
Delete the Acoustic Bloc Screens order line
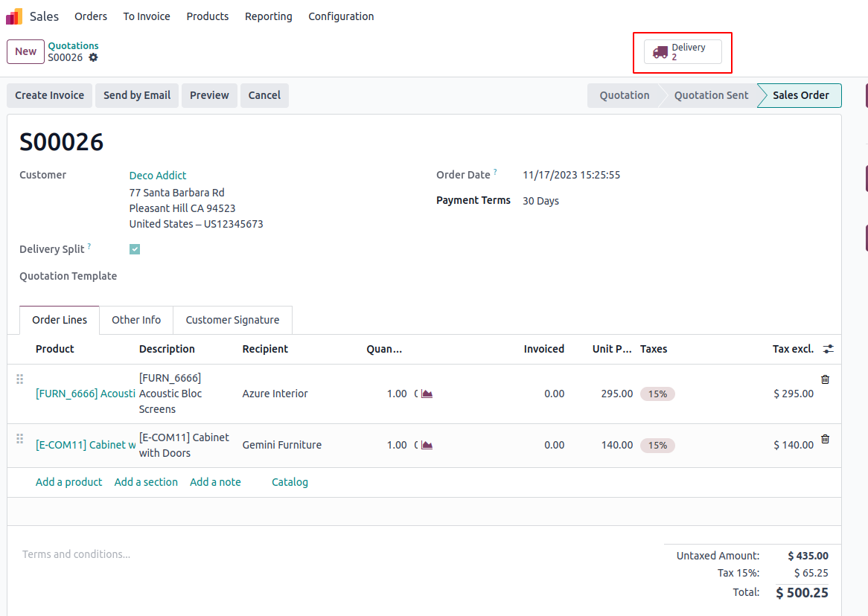[825, 379]
